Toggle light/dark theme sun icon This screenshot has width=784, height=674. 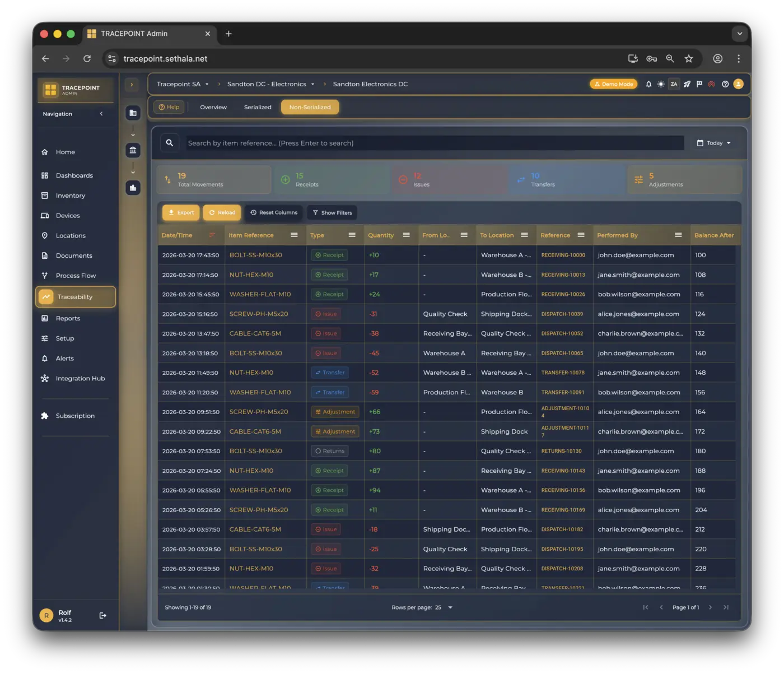click(x=661, y=84)
